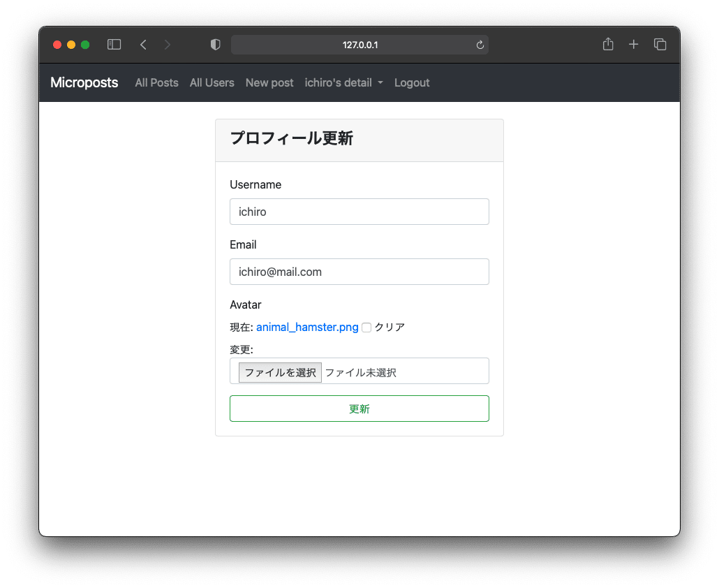Click the プロフィール更新 heading
Viewport: 719px width, 588px height.
[291, 138]
